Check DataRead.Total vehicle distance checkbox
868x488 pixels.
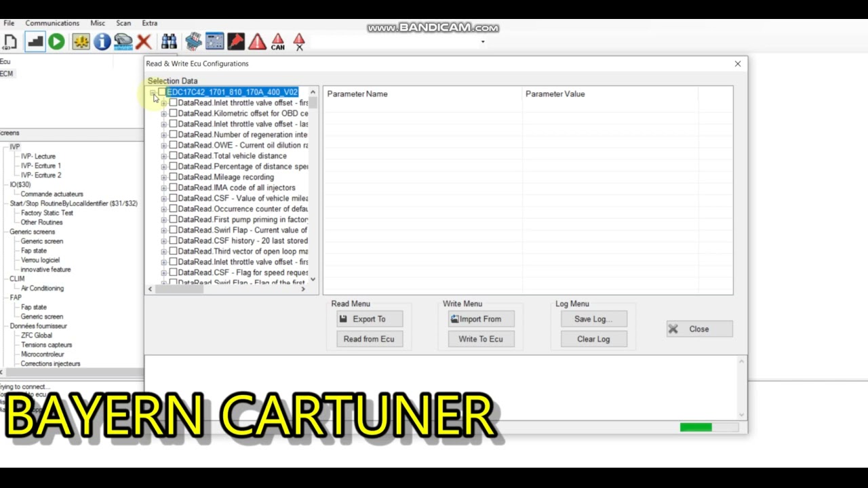point(173,156)
